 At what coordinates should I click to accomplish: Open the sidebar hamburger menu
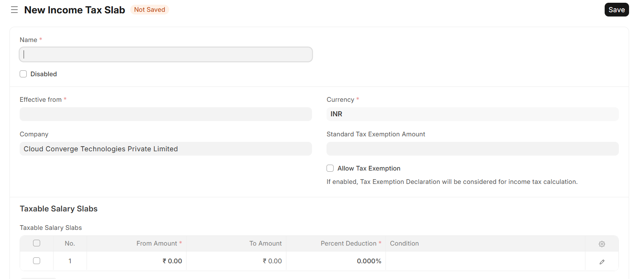(x=15, y=10)
